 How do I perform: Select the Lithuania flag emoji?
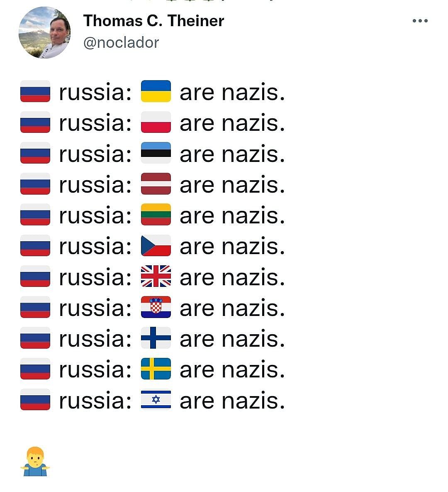156,215
